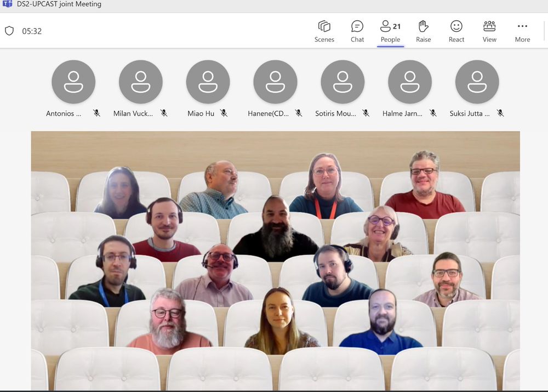Viewport: 548px width, 392px height.
Task: Click the shield security icon
Action: coord(9,31)
